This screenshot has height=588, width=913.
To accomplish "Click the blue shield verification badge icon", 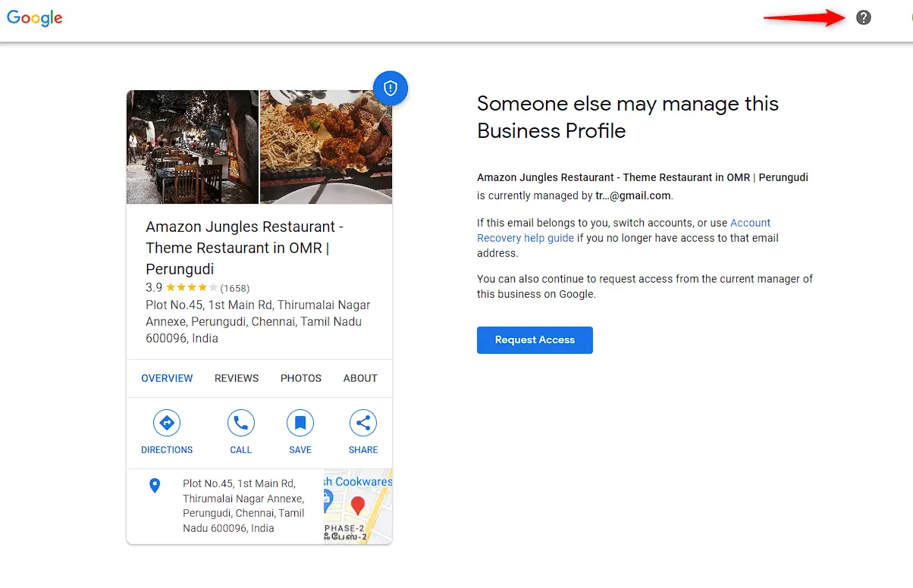I will tap(390, 88).
